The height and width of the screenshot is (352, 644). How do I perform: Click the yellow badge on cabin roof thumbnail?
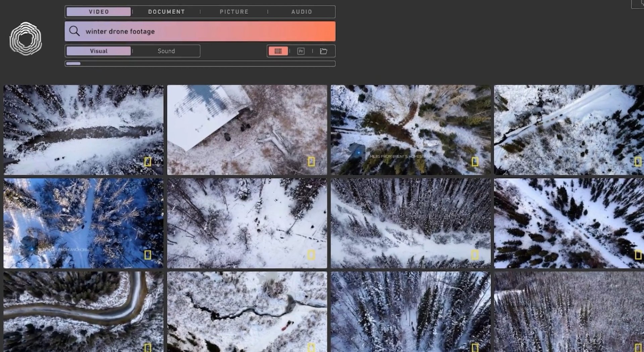(311, 162)
